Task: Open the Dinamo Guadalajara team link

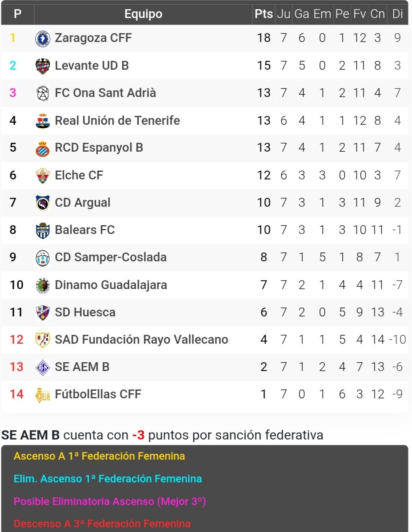Action: pyautogui.click(x=111, y=285)
